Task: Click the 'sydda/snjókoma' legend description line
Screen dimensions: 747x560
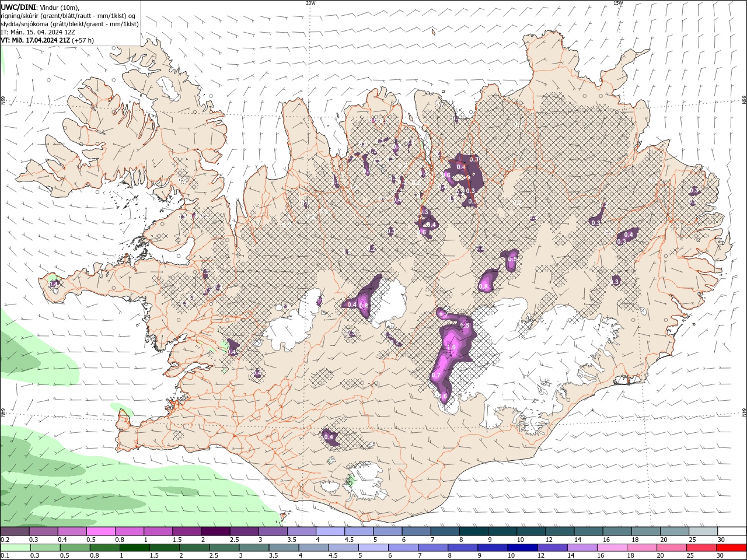Action: point(70,24)
